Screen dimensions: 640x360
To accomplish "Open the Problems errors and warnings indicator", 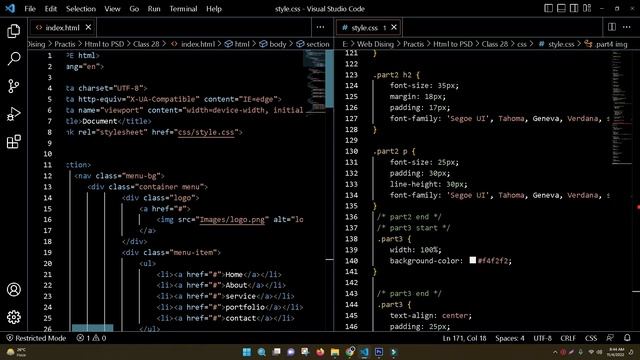I will tap(91, 338).
